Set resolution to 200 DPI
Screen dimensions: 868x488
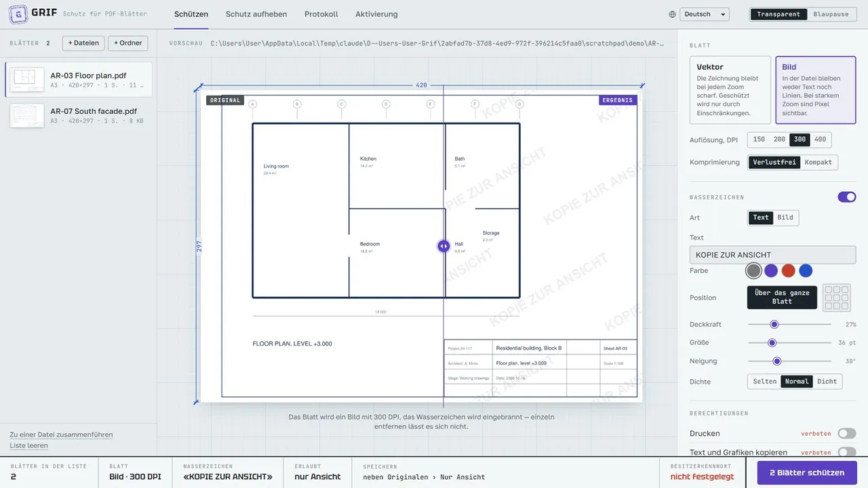click(779, 140)
